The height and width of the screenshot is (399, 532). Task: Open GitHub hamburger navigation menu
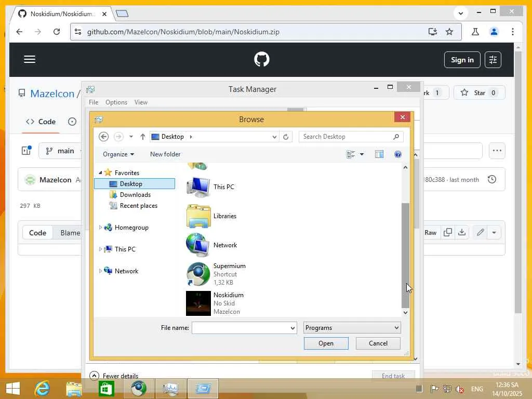pos(30,59)
